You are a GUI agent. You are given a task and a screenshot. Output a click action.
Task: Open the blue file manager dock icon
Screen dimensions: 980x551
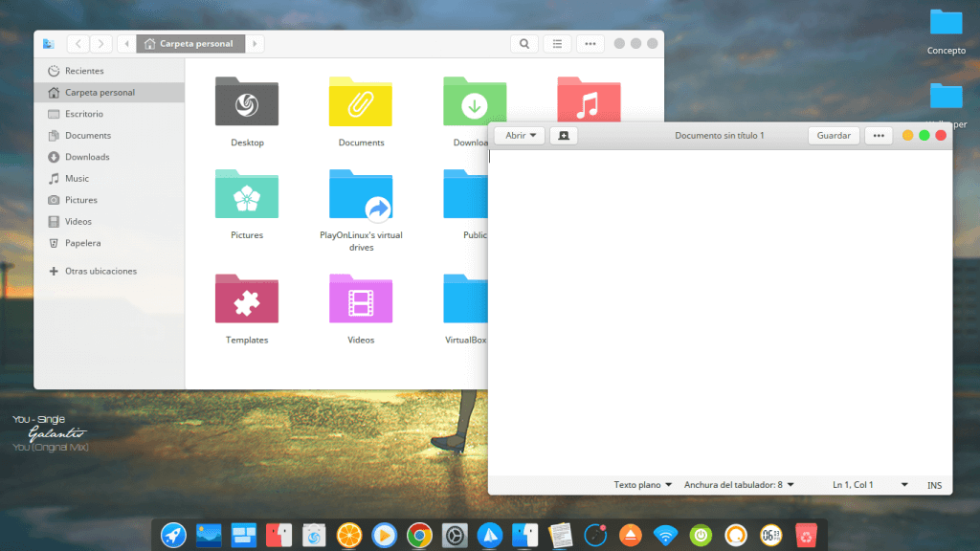[x=525, y=536]
